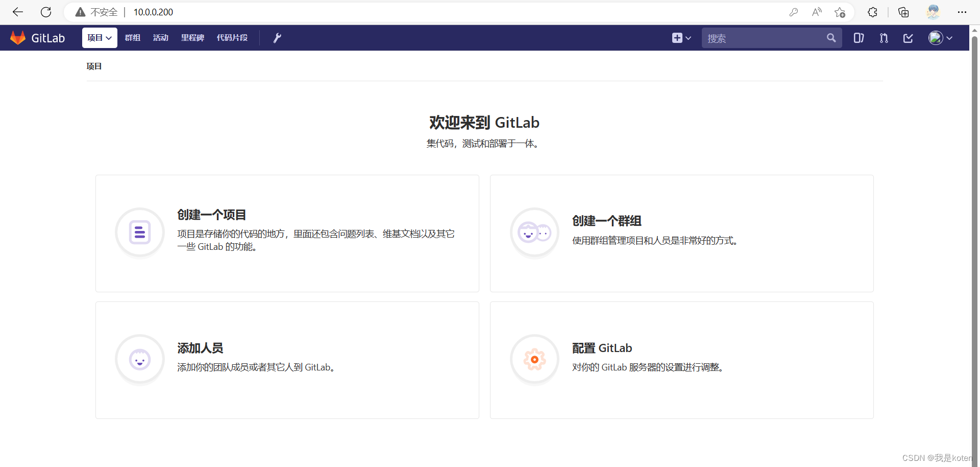Click the orange configuration gear icon

[534, 360]
